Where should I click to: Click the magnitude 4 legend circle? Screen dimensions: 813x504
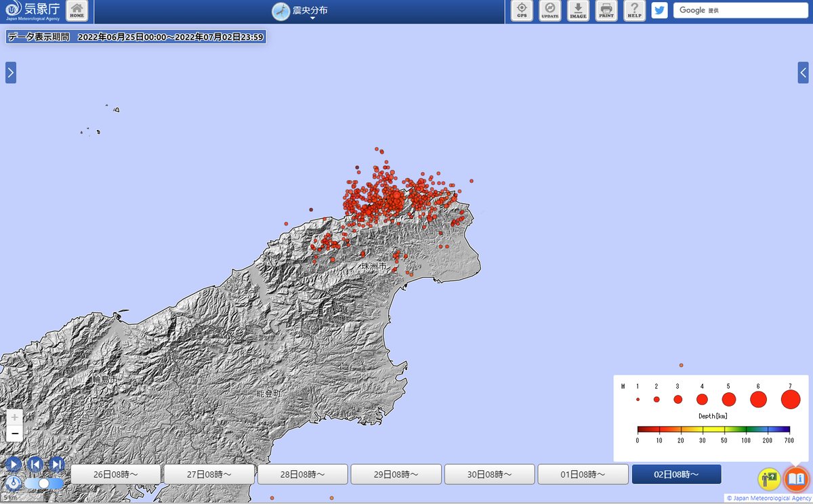click(702, 400)
